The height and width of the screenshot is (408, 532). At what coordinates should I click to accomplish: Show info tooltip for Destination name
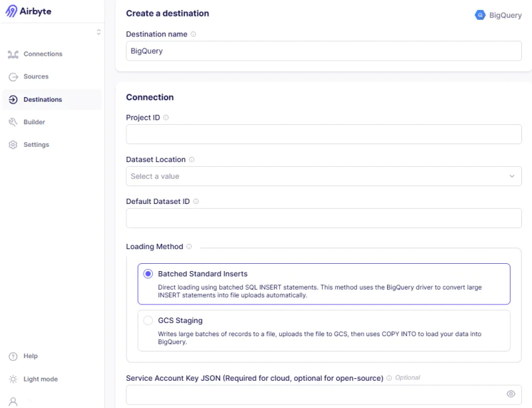194,34
